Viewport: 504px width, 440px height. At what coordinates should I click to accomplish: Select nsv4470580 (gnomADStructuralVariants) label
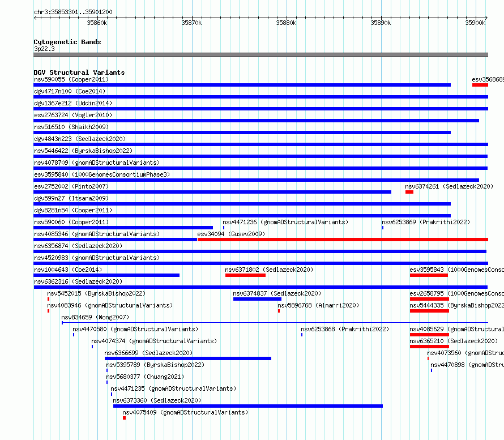click(135, 329)
